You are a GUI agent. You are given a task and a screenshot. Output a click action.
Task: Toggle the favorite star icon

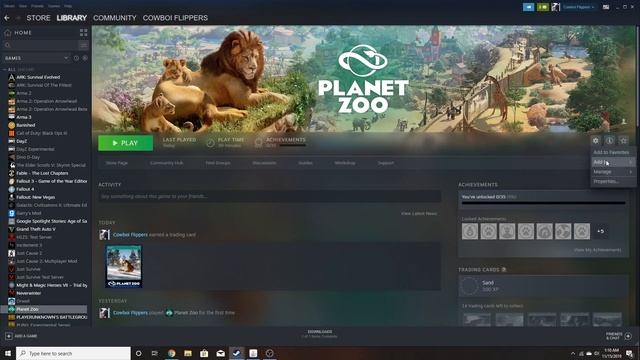point(623,140)
